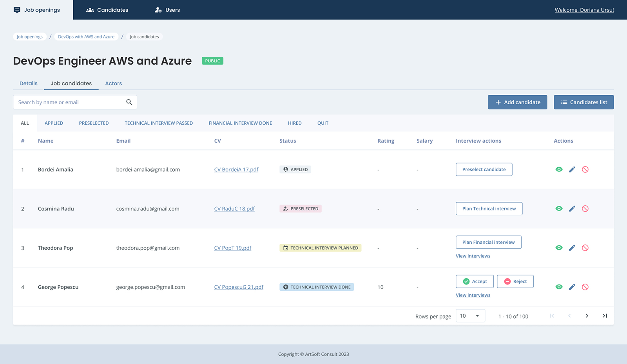627x364 pixels.
Task: Block Theodora Pop with red ban icon
Action: [x=585, y=248]
